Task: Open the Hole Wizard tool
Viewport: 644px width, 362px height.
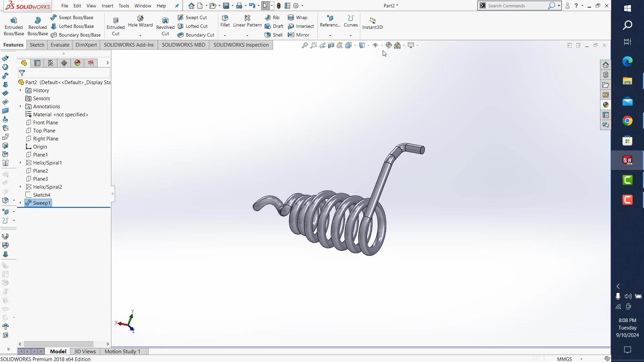Action: pyautogui.click(x=140, y=21)
